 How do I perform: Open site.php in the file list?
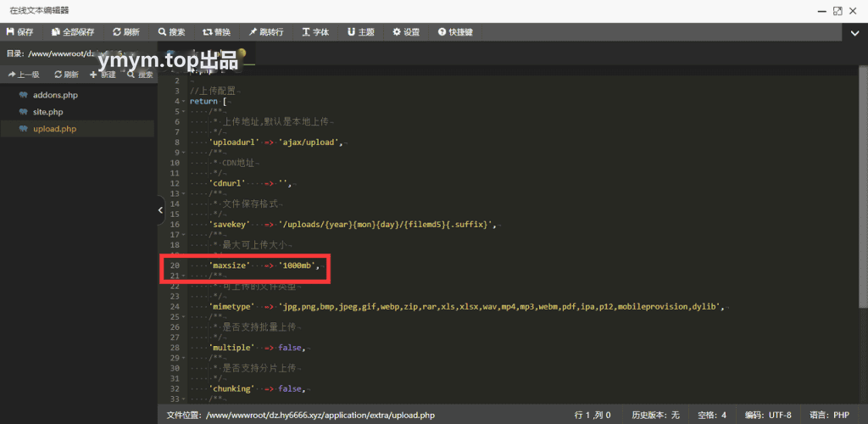[48, 112]
